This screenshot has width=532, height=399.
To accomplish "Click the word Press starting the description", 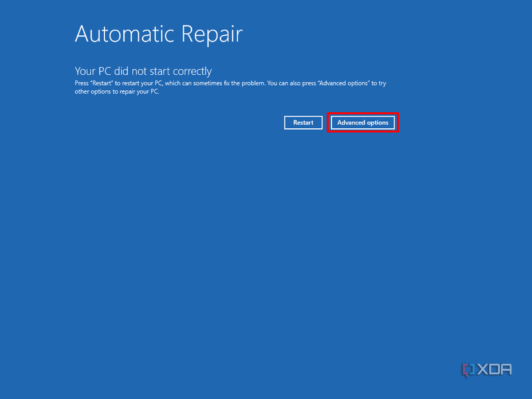I will point(81,83).
